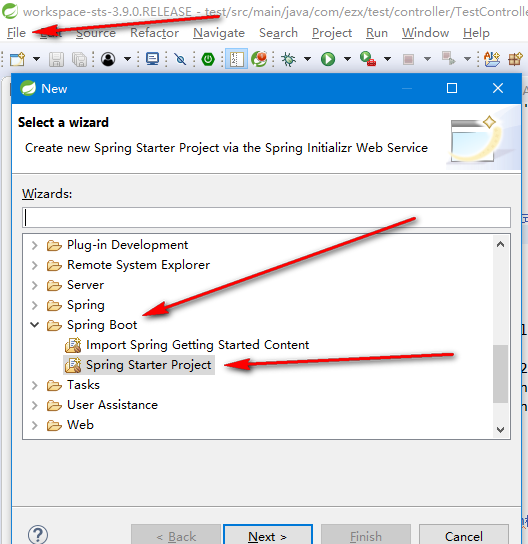Click the monitor console toolbar icon
528x544 pixels.
click(152, 59)
